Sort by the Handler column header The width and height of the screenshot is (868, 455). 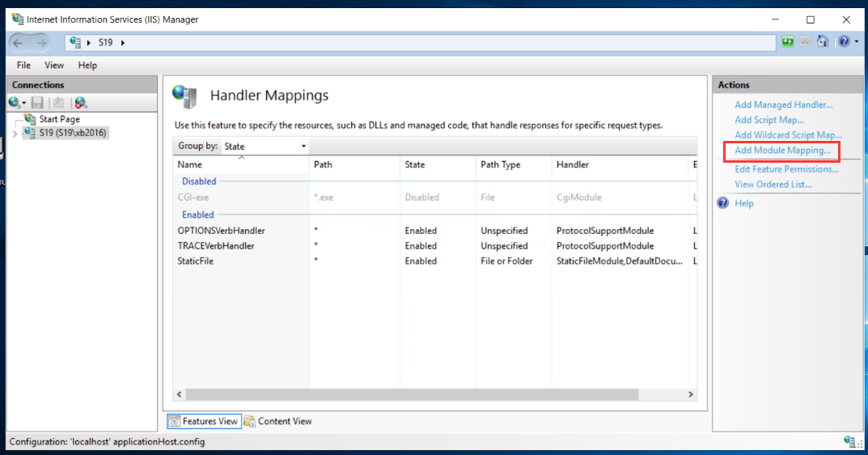point(620,164)
